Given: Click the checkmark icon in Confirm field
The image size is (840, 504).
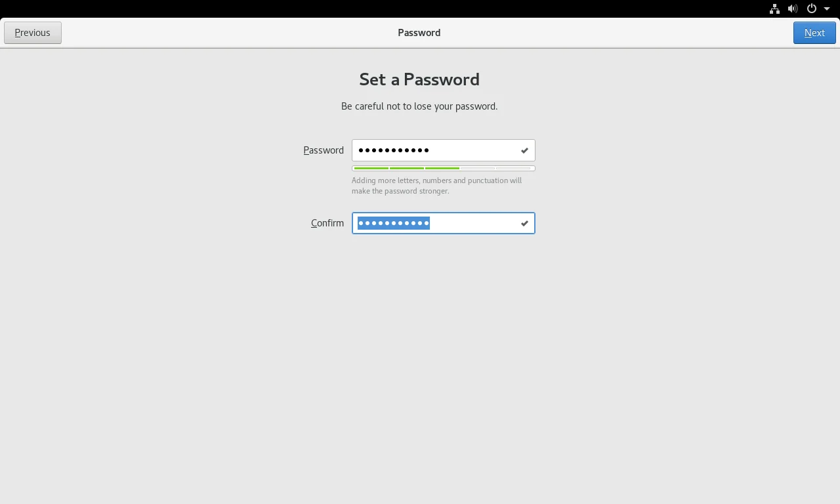Looking at the screenshot, I should [524, 223].
